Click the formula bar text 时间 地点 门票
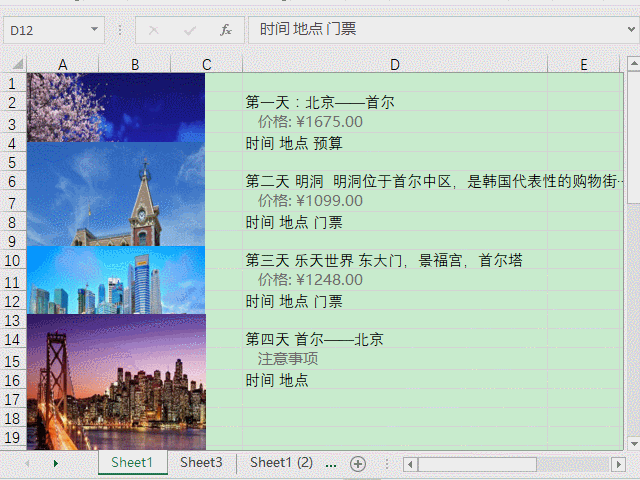640x480 pixels. point(308,29)
